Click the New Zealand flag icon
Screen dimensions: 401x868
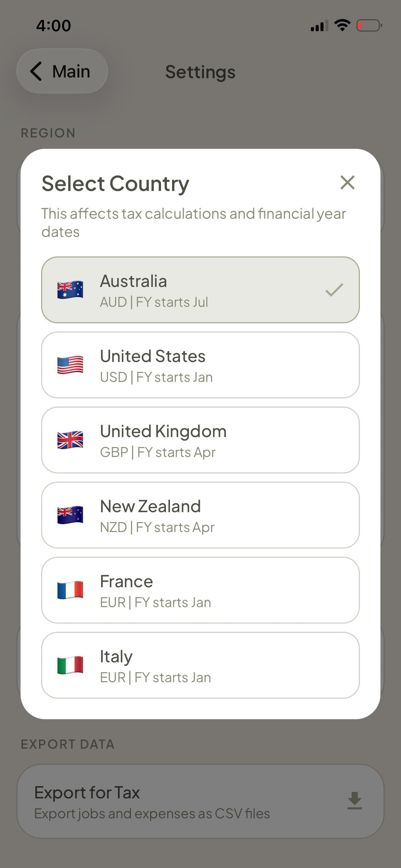click(x=69, y=515)
